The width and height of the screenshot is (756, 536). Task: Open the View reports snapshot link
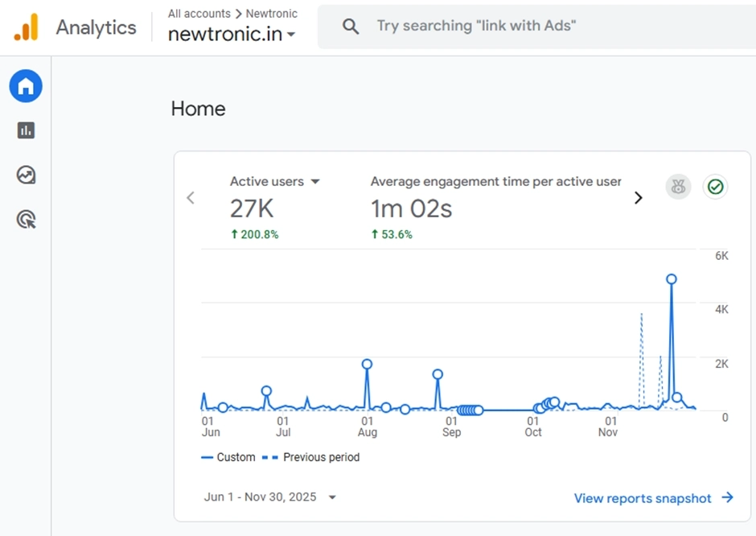pos(653,498)
